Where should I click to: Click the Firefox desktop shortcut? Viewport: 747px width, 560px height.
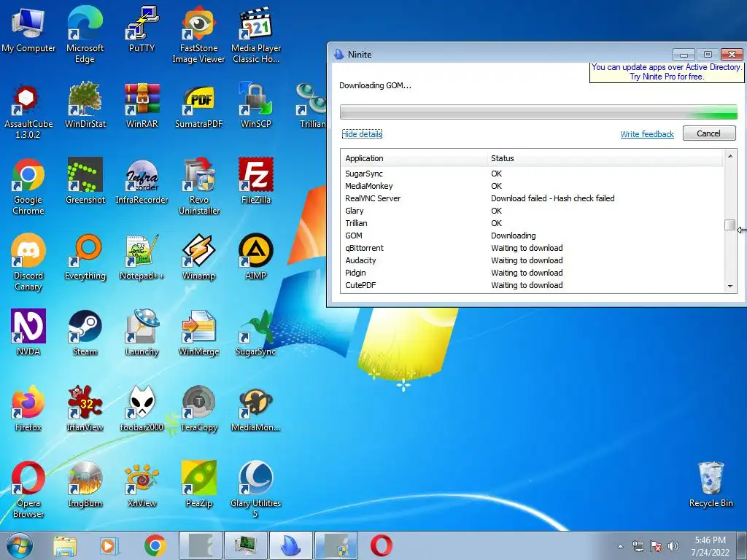(x=28, y=408)
